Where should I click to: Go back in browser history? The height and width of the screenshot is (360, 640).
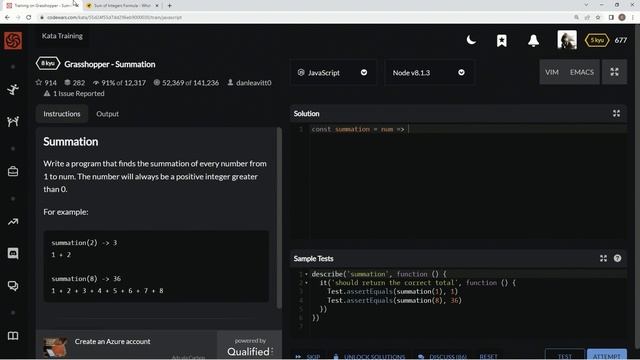pyautogui.click(x=7, y=17)
